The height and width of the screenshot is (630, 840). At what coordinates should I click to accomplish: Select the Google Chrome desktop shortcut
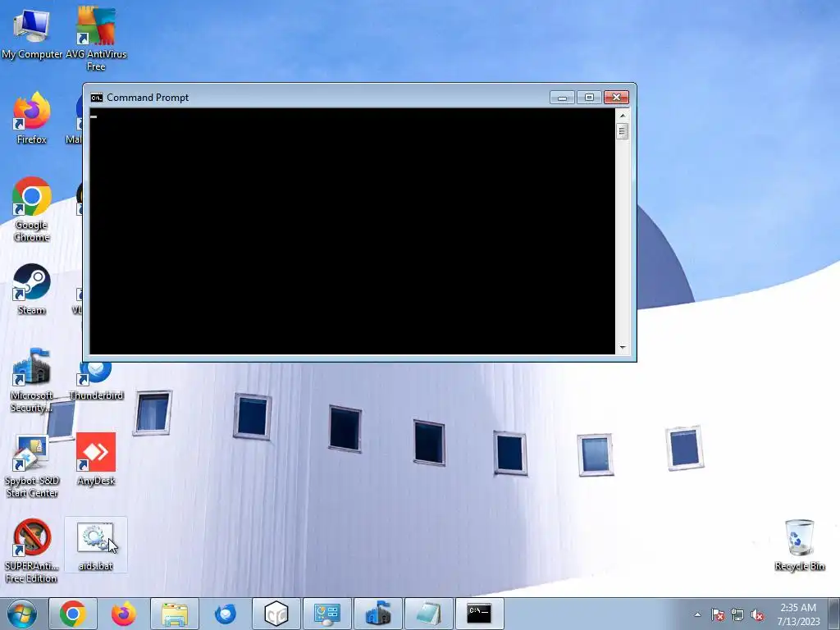[32, 209]
